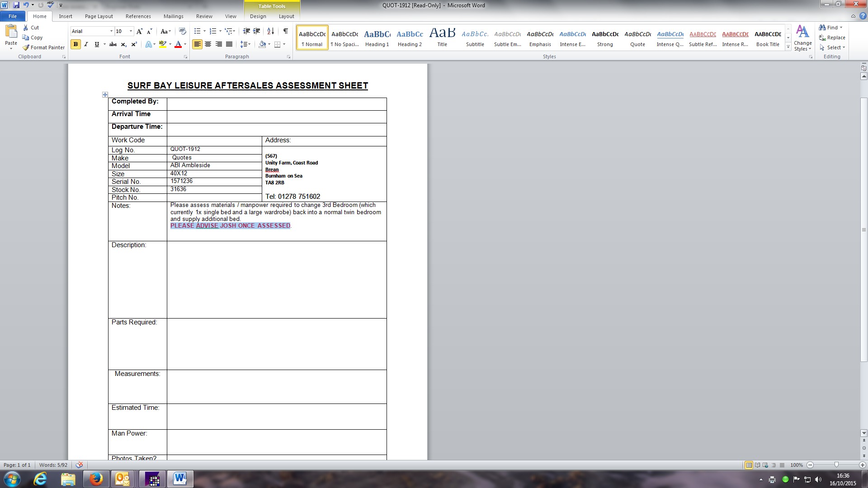Click the Superscript icon

coord(134,44)
